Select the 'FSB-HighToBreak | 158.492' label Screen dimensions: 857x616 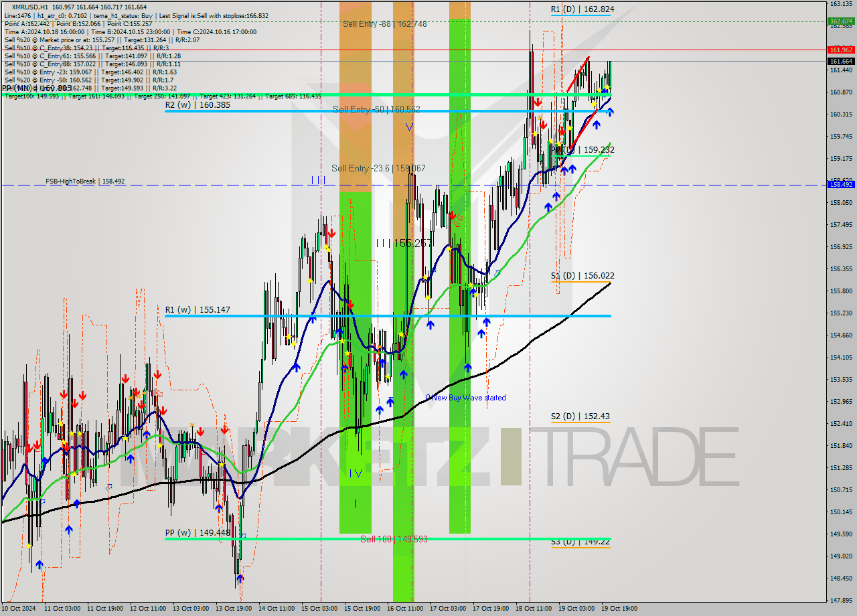coord(85,181)
